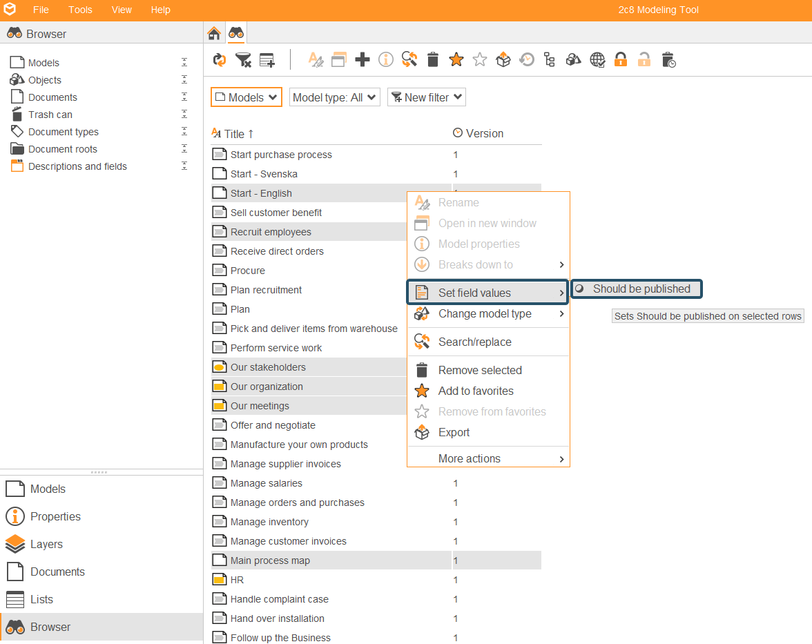Image resolution: width=812 pixels, height=644 pixels.
Task: Click the globe publish icon
Action: (597, 60)
